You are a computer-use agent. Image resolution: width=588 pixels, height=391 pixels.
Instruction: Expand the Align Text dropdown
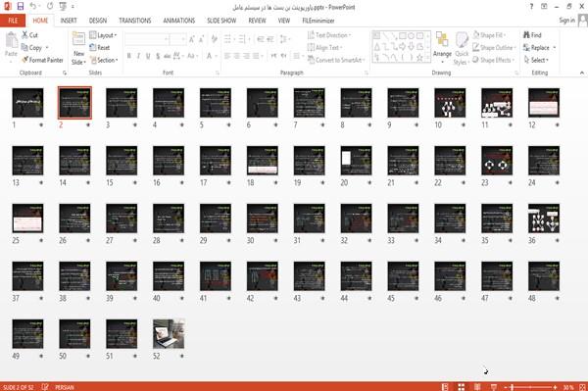click(324, 48)
